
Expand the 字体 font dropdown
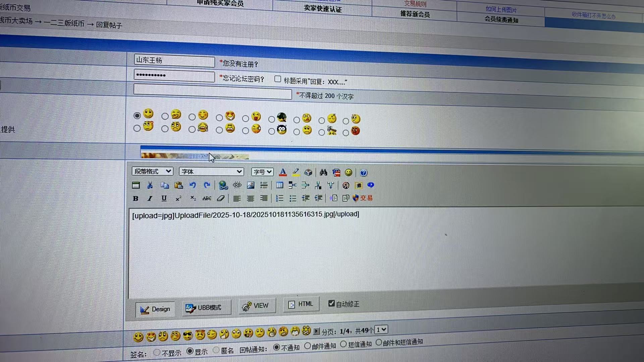click(x=211, y=172)
